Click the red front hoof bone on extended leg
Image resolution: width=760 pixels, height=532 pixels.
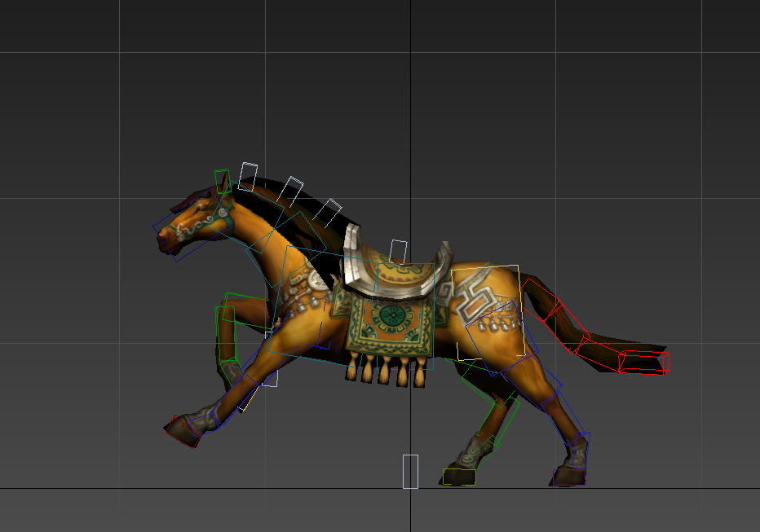(183, 431)
